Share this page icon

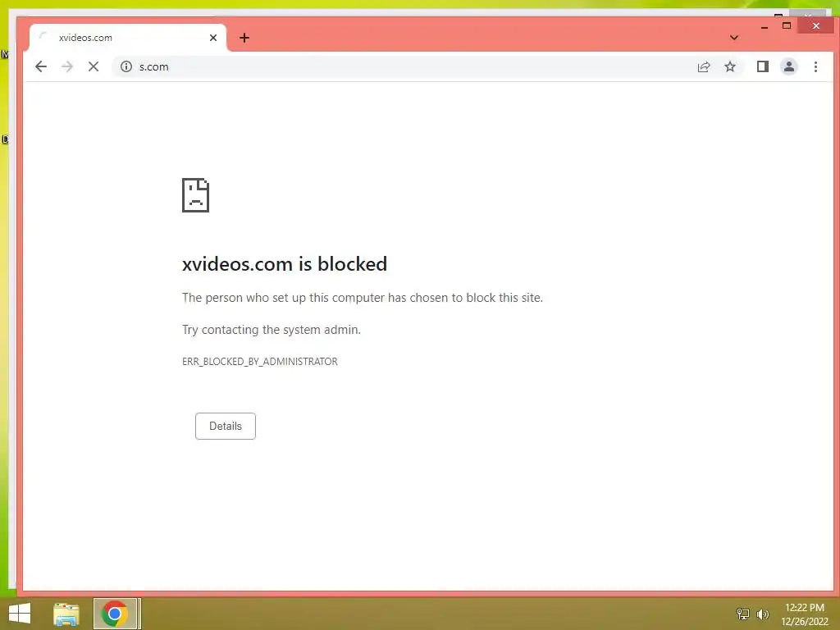(703, 66)
